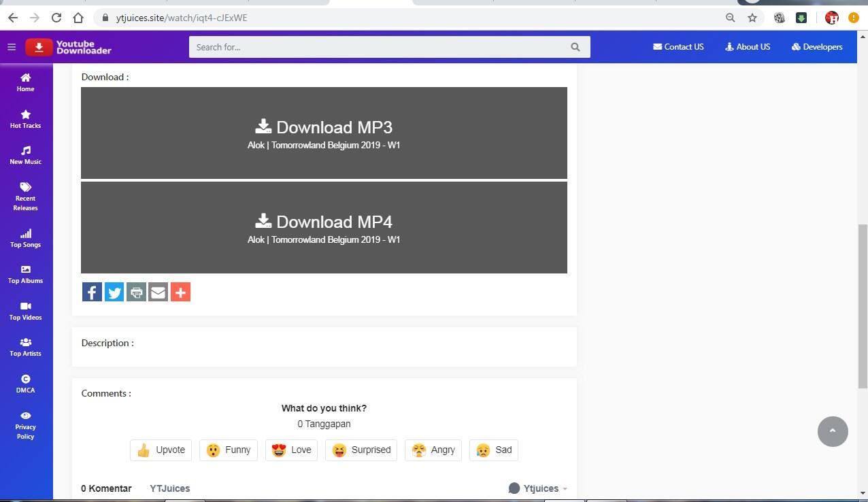The height and width of the screenshot is (502, 868).
Task: Open the Youtube Downloader logo
Action: click(x=69, y=47)
